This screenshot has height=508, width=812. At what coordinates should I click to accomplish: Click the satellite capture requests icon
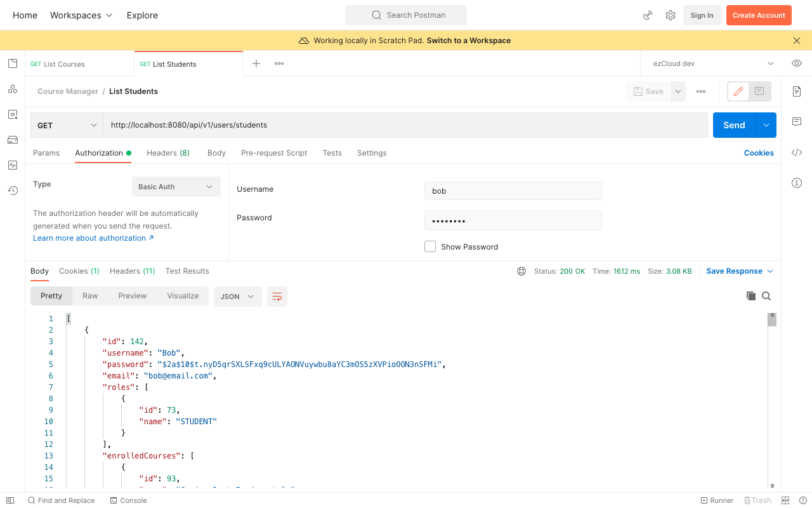[648, 15]
